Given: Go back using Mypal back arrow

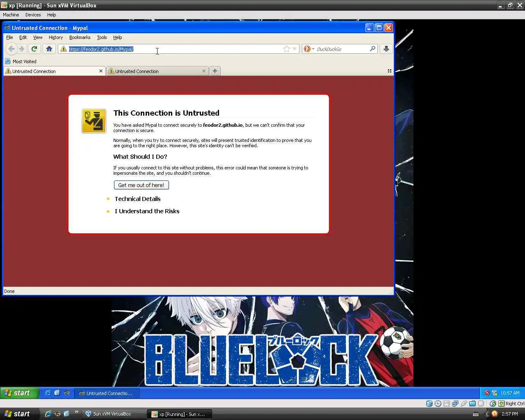Looking at the screenshot, I should (x=11, y=49).
